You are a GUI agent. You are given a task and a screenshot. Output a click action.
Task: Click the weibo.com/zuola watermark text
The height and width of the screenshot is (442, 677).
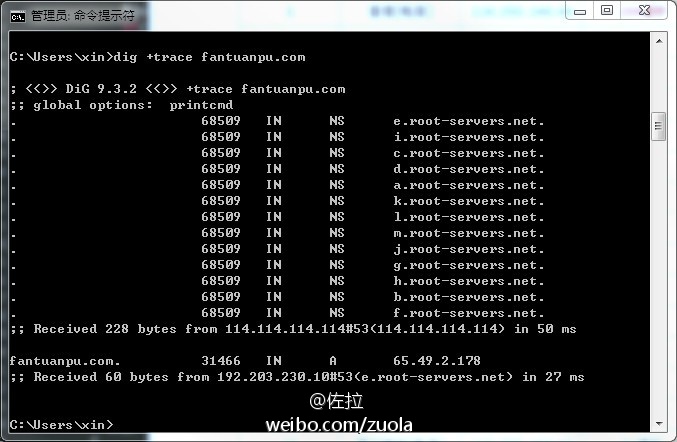(x=339, y=425)
